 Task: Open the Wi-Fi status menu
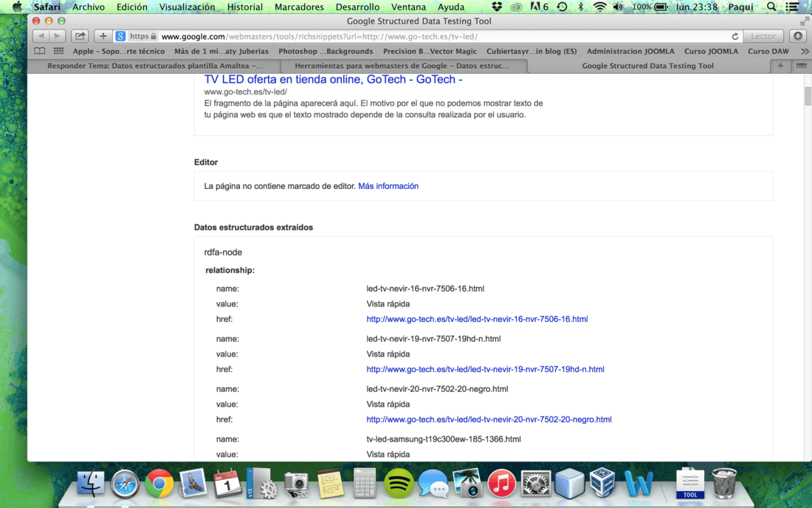click(x=599, y=7)
